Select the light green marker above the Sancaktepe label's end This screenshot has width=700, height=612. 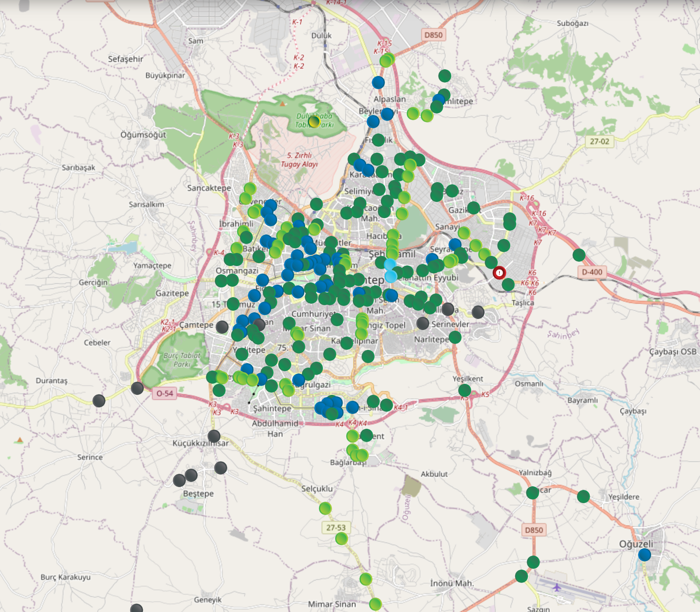[250, 189]
